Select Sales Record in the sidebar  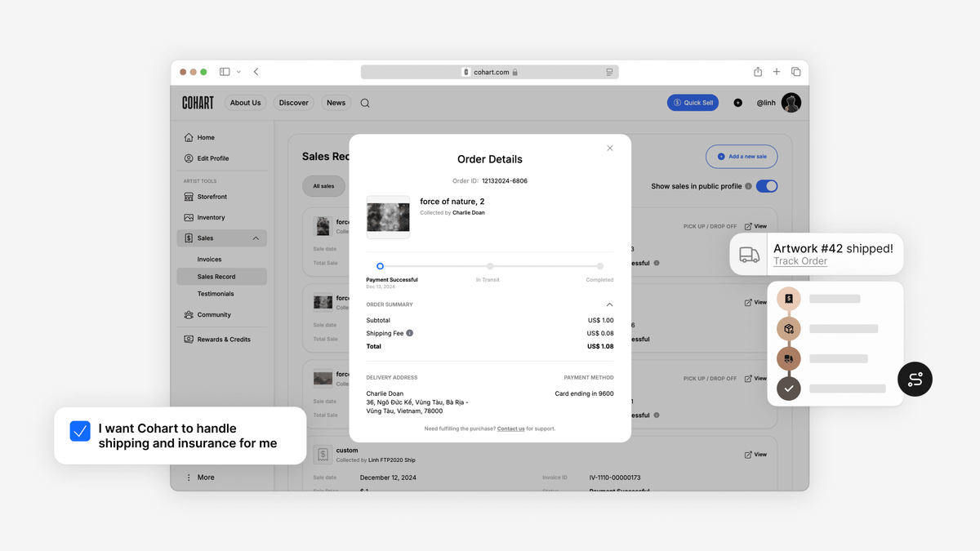[x=221, y=277]
